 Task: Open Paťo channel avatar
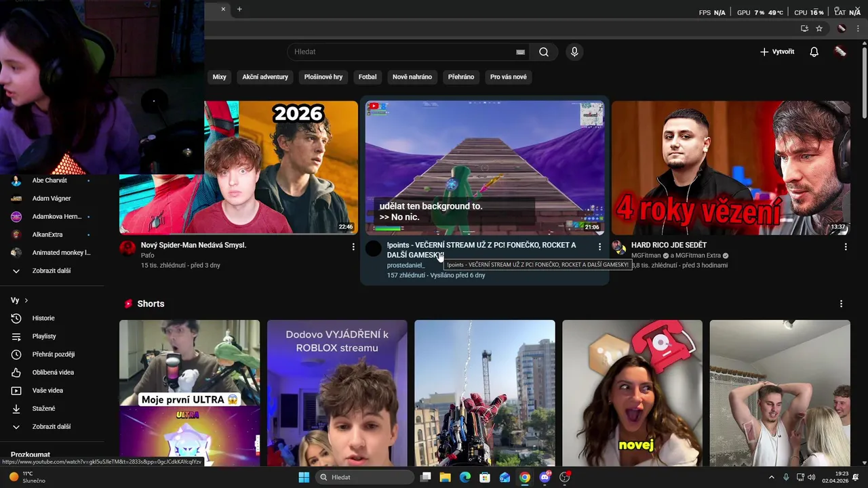tap(127, 248)
